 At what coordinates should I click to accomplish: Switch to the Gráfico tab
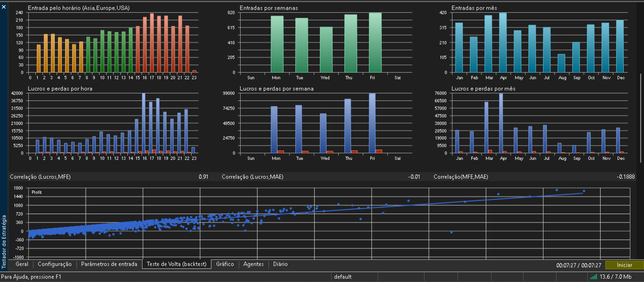coord(225,265)
